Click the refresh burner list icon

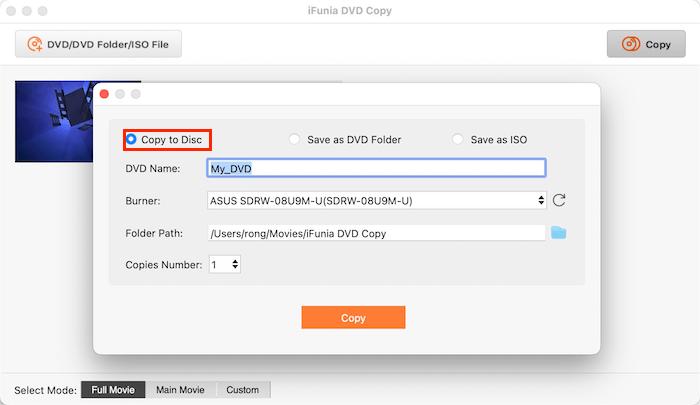point(559,200)
